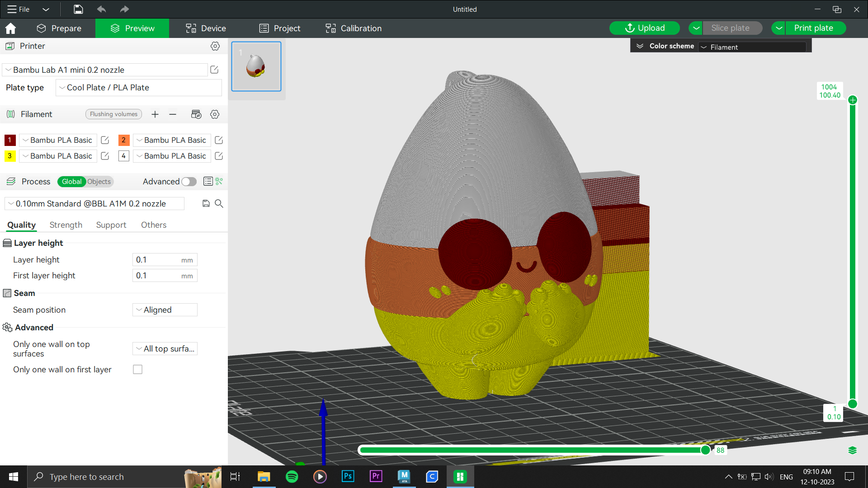Open the Device tab
The height and width of the screenshot is (488, 868).
(206, 28)
